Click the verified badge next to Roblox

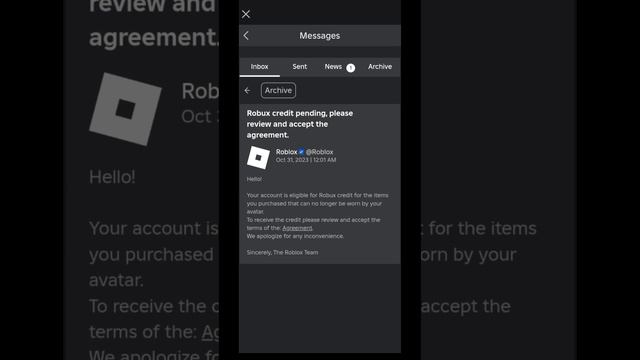(x=301, y=152)
